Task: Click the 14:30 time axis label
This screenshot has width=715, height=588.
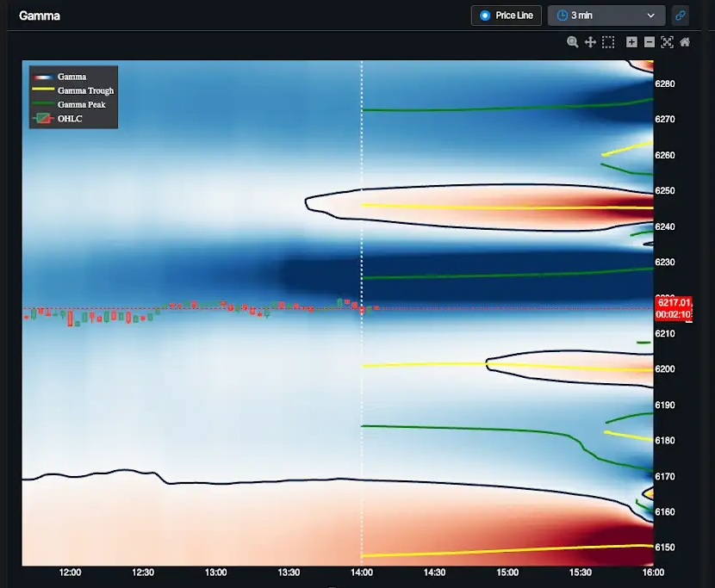Action: click(434, 573)
